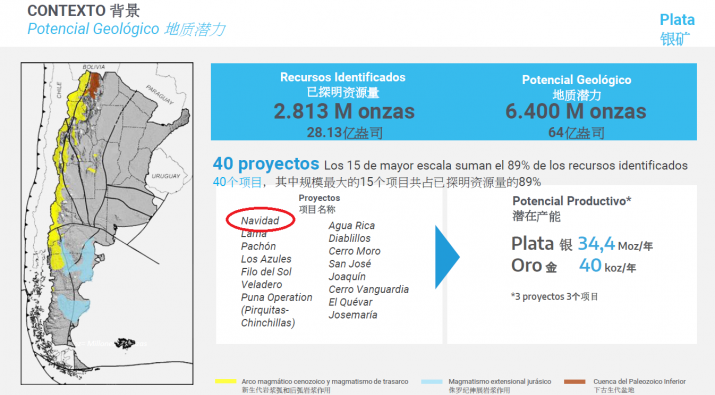Click the URUGUAY label on map
The image size is (715, 395).
click(x=166, y=176)
